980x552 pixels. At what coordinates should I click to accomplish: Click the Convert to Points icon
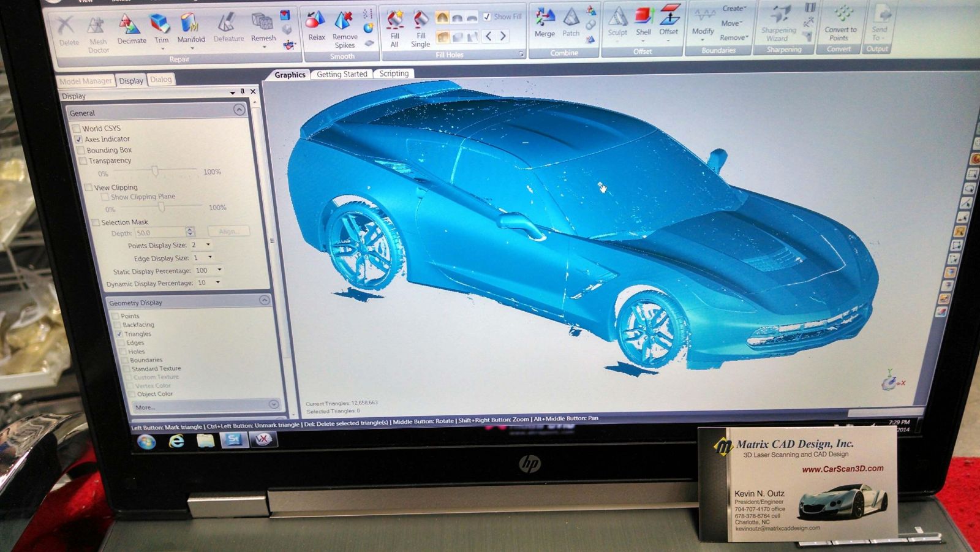(x=842, y=15)
